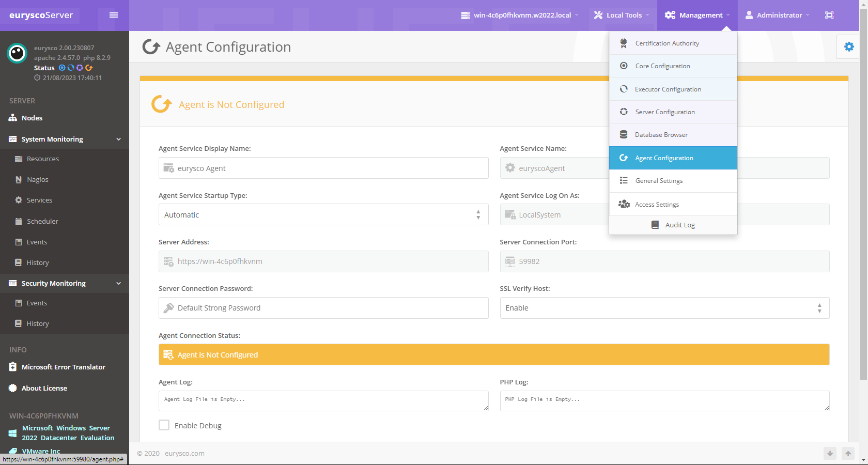Click the page footer scroll-up arrow button

tap(848, 453)
